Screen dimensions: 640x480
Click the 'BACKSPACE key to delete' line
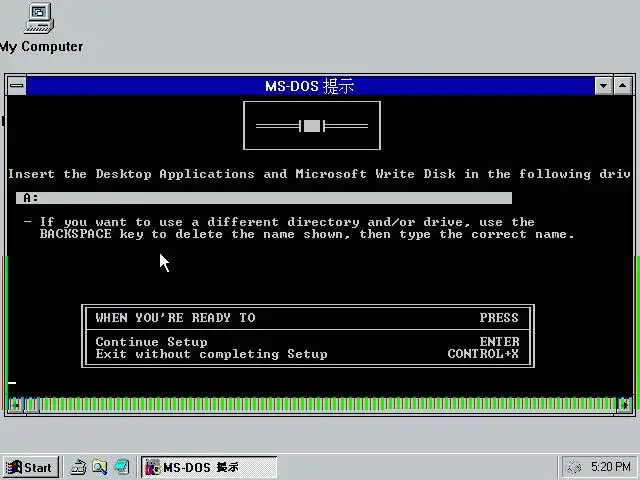pos(307,234)
